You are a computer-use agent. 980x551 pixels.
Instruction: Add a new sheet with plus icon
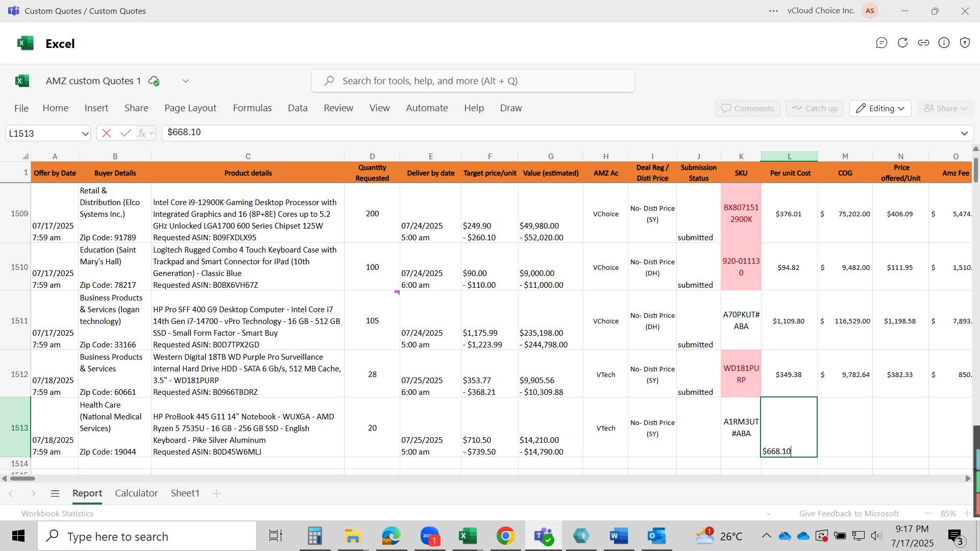pos(216,493)
